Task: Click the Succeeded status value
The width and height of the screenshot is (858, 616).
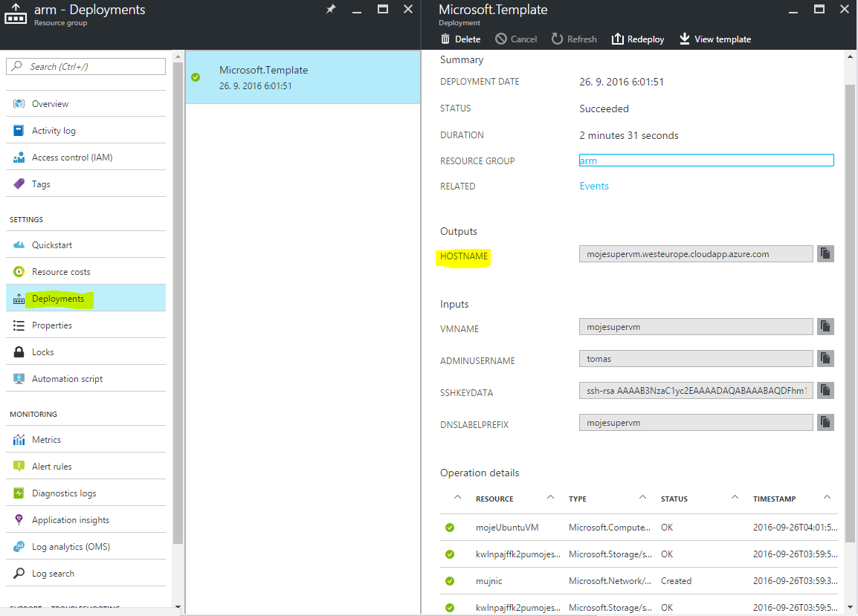Action: click(604, 108)
